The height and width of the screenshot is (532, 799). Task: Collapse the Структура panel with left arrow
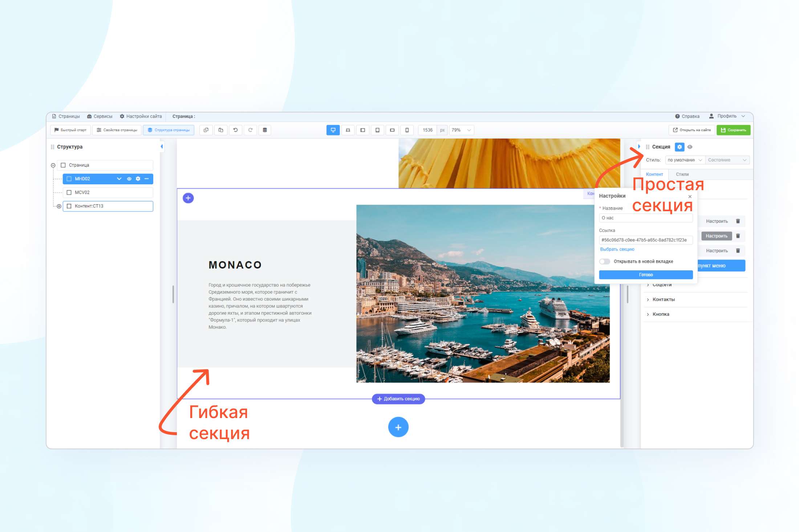pyautogui.click(x=162, y=147)
